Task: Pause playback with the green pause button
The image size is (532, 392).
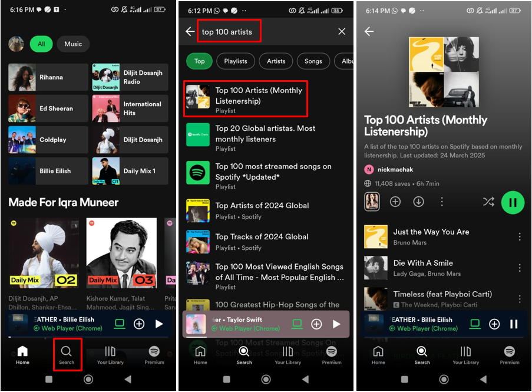Action: point(512,202)
